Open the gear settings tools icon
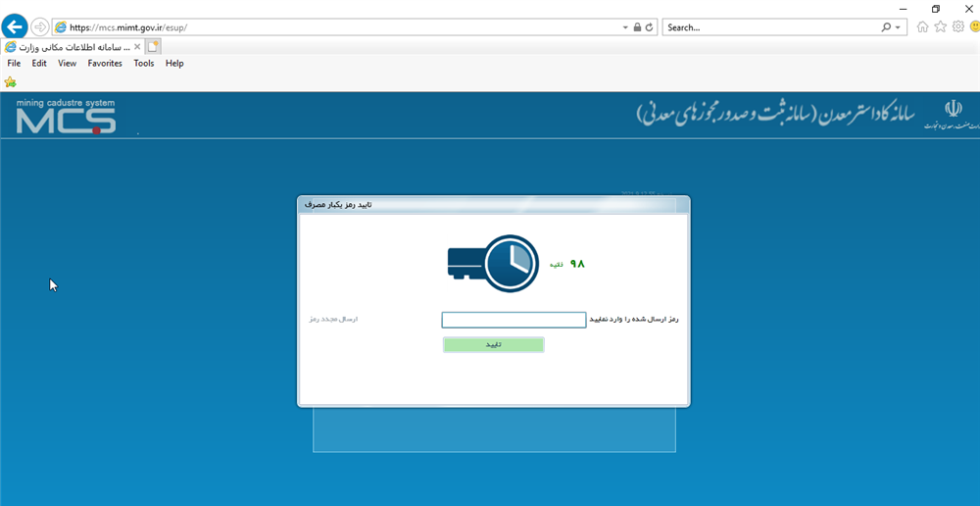 (957, 26)
